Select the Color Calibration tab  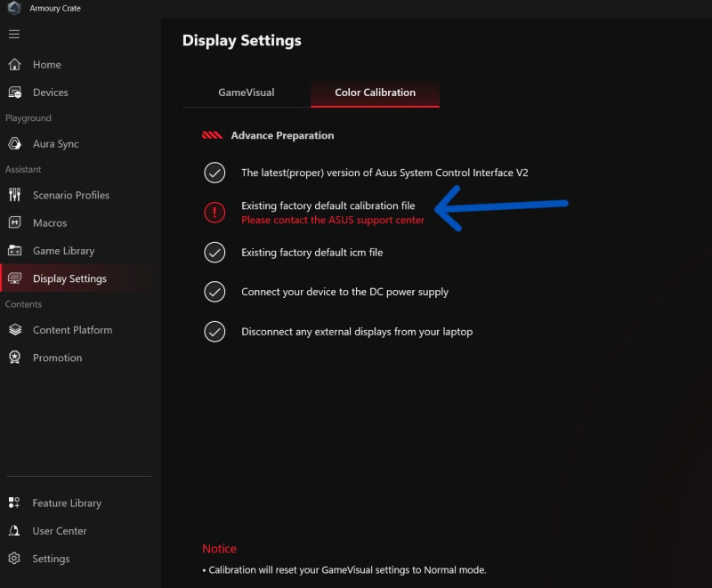click(x=375, y=93)
